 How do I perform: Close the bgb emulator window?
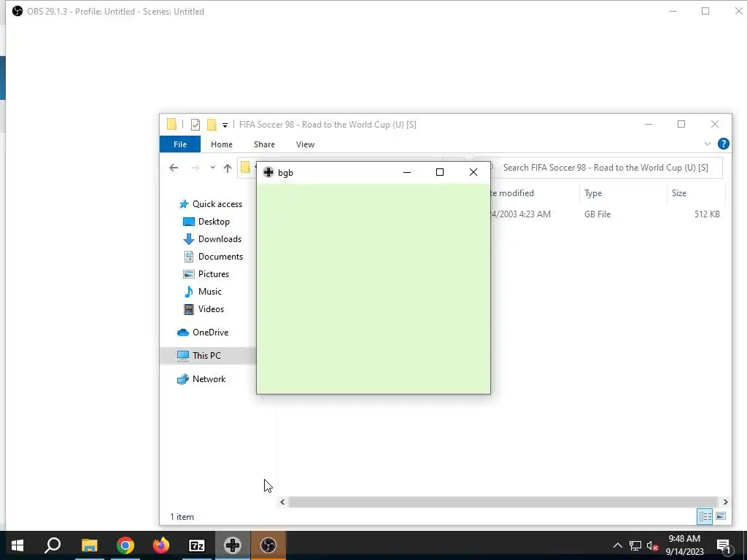click(x=473, y=172)
